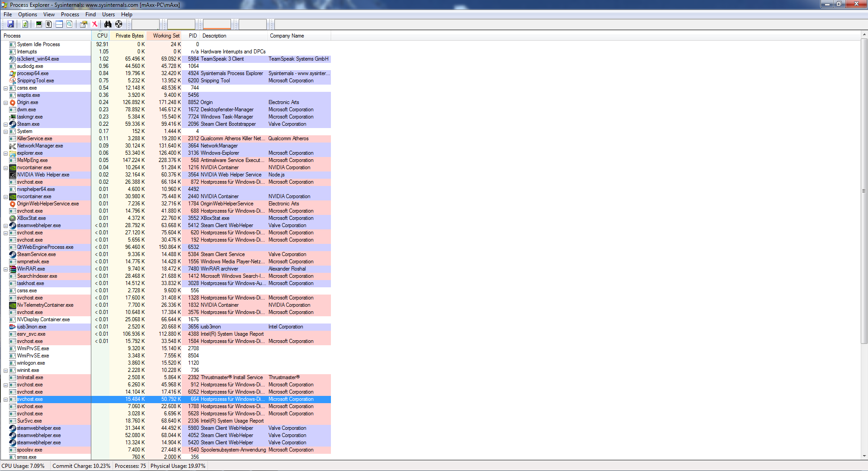Click the Save toolbar icon
This screenshot has height=471, width=868.
pyautogui.click(x=10, y=24)
